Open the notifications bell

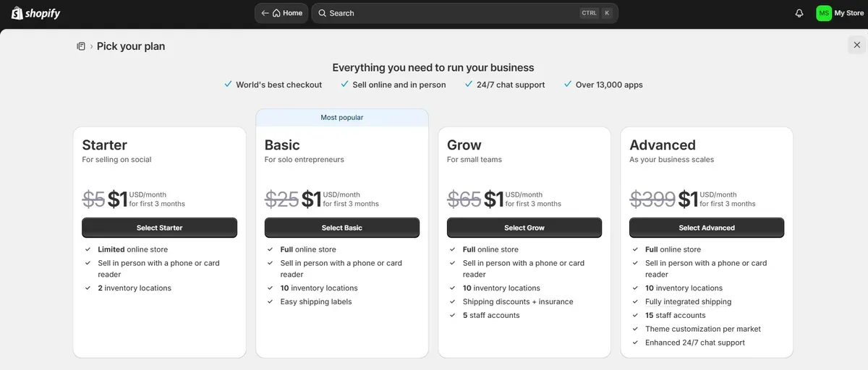(799, 13)
